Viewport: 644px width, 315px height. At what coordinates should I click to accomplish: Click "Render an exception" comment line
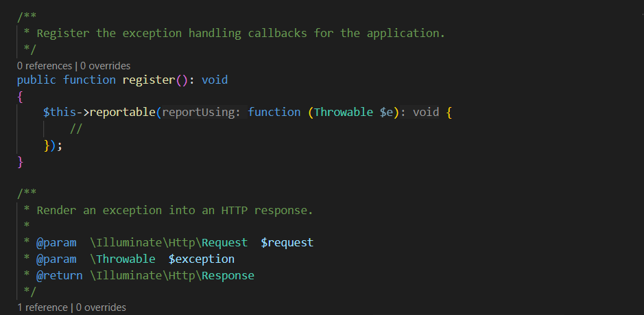point(175,210)
